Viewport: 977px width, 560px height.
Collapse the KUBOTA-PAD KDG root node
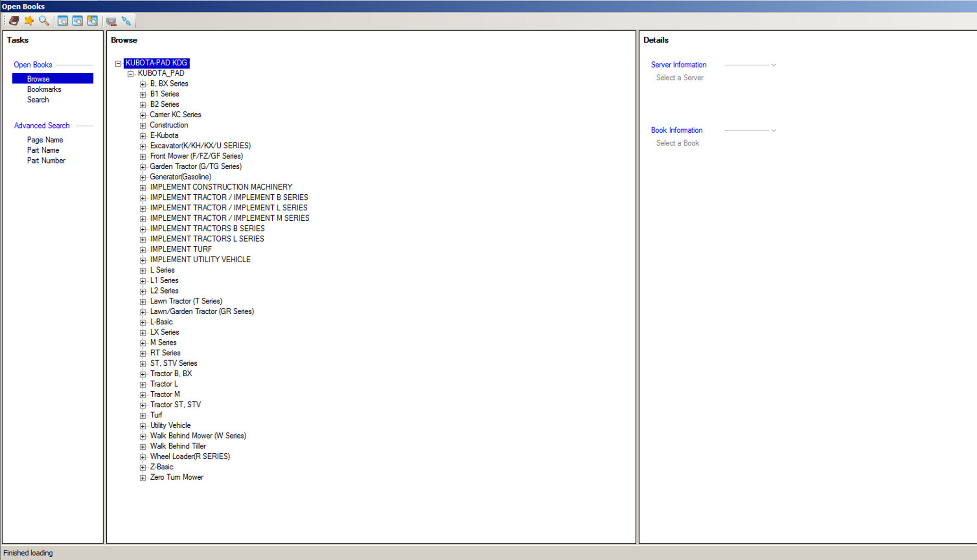118,63
